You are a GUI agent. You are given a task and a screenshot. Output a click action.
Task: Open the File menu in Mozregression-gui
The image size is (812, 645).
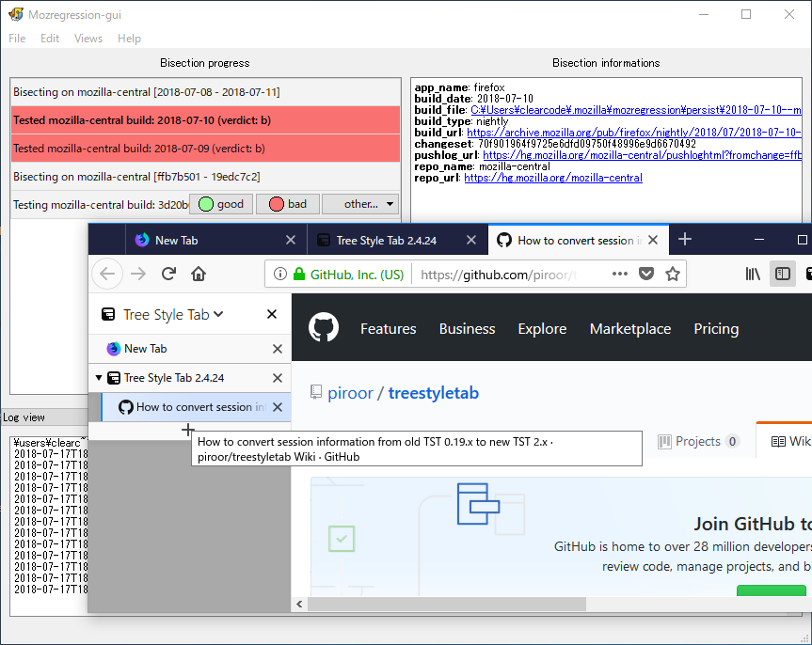pyautogui.click(x=17, y=39)
